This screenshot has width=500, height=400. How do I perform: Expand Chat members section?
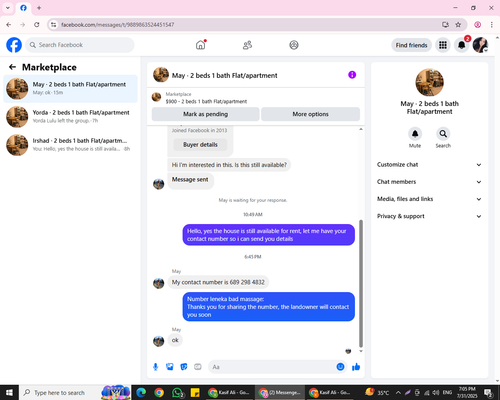click(x=429, y=182)
